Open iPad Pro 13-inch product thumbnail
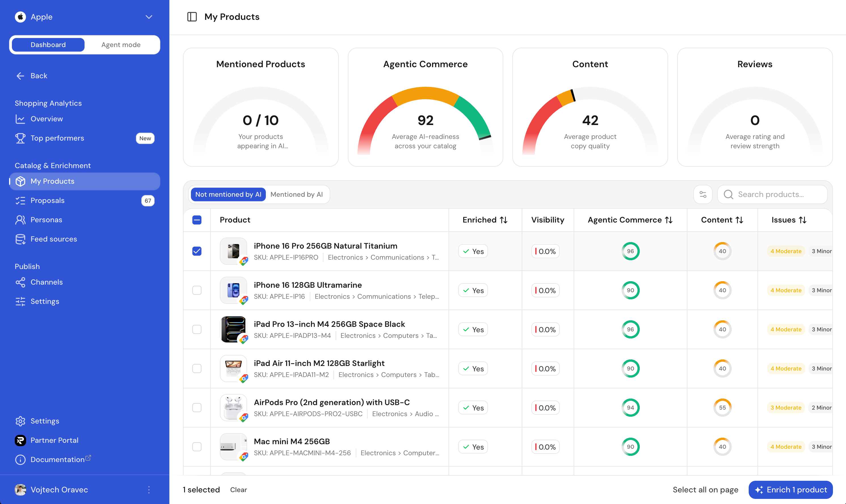846x504 pixels. [x=233, y=329]
